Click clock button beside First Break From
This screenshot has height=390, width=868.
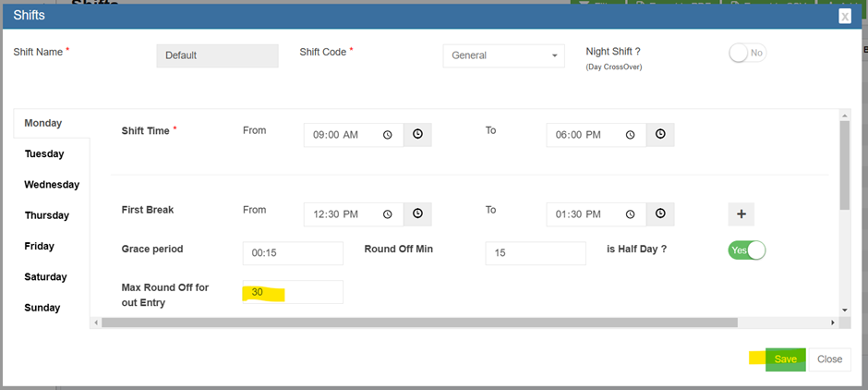tap(417, 214)
